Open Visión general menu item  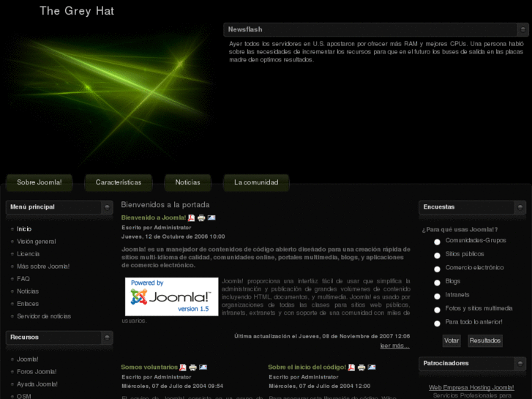click(37, 242)
